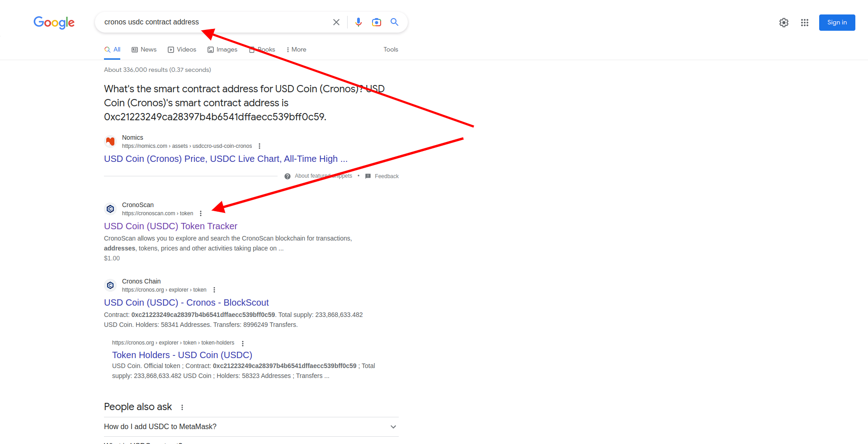The width and height of the screenshot is (868, 444).
Task: Open USD Coin (Cronos) Price link
Action: pos(226,159)
